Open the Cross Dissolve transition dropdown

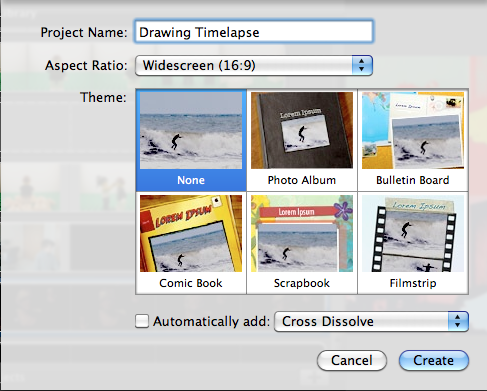[x=371, y=321]
